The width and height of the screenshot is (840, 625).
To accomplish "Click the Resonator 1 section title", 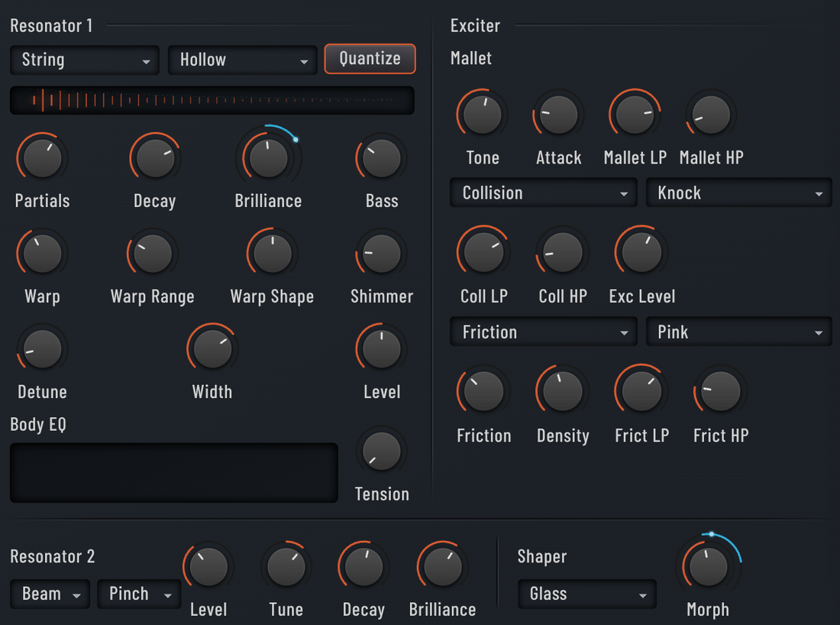I will 51,26.
